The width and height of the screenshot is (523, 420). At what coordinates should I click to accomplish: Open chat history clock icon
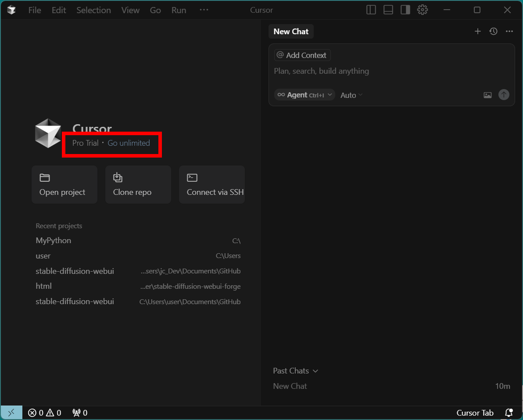tap(493, 31)
